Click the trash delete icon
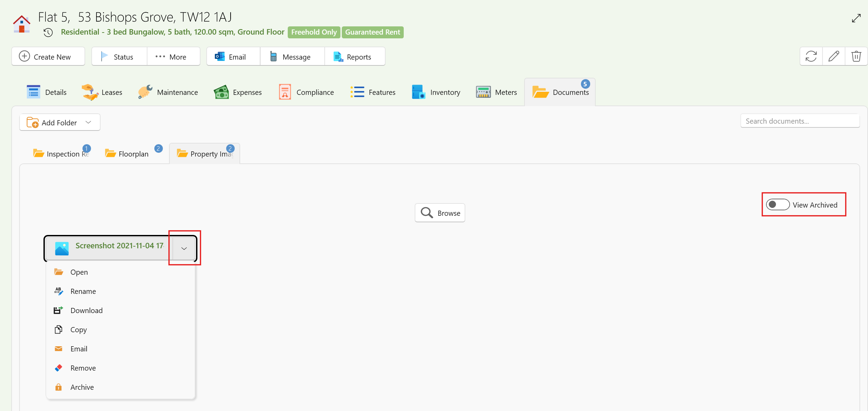The image size is (868, 411). pos(856,56)
